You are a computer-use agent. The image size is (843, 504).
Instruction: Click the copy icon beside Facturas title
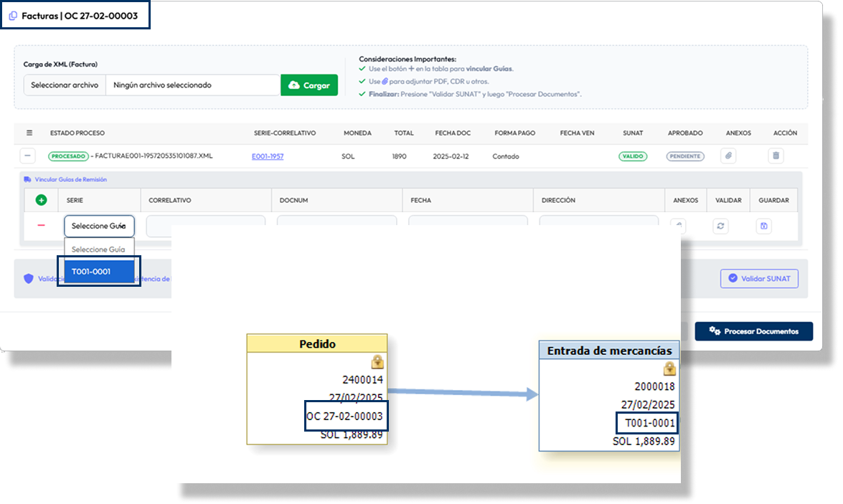coord(13,15)
